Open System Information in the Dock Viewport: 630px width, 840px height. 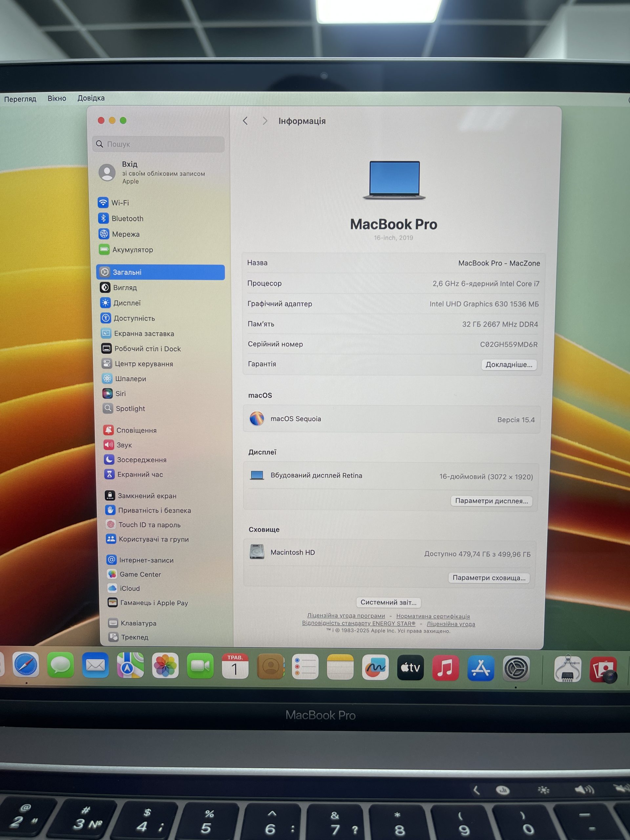567,669
